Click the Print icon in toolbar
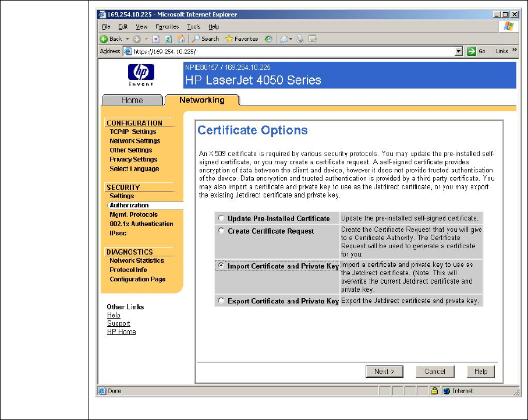 (x=300, y=39)
